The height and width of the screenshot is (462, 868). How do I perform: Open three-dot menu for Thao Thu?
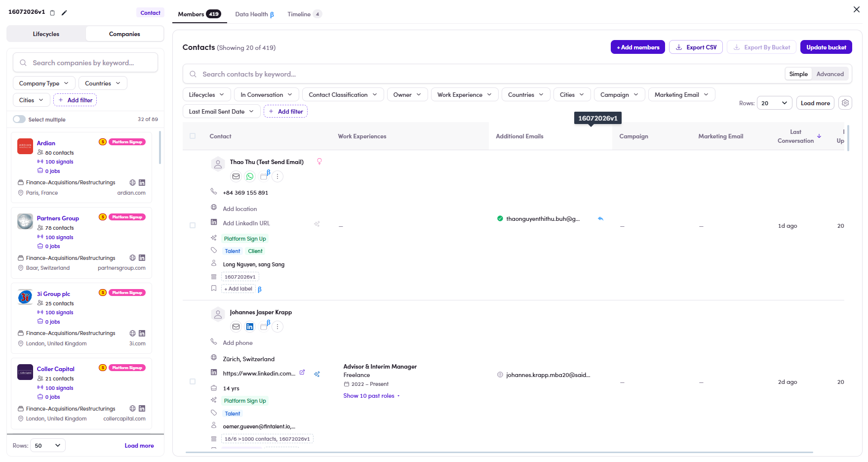tap(277, 176)
